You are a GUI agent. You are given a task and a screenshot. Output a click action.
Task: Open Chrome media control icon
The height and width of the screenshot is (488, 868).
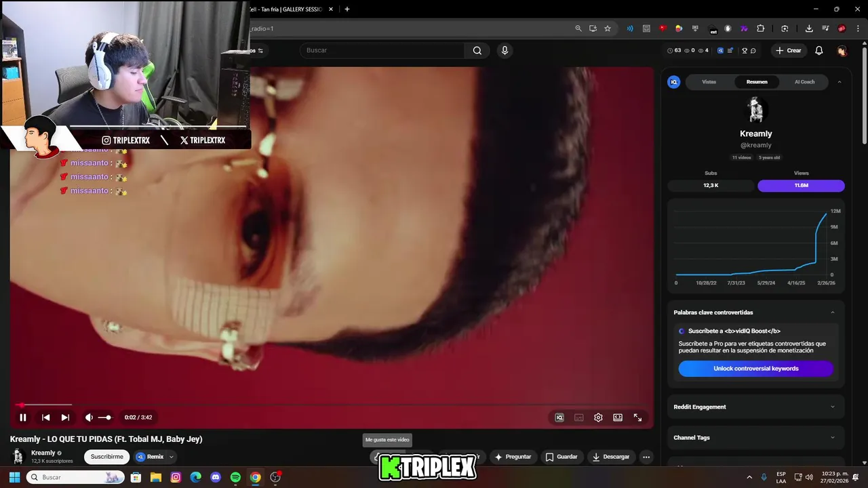(825, 28)
